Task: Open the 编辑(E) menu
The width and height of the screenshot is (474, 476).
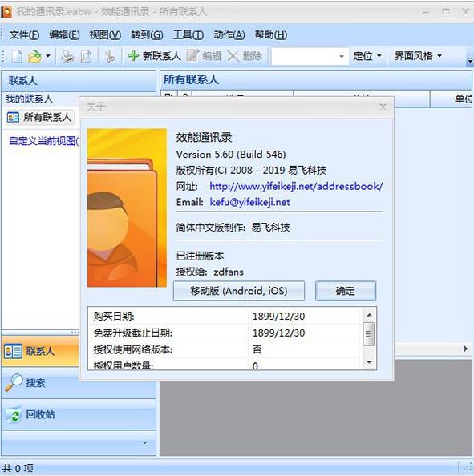Action: 64,35
